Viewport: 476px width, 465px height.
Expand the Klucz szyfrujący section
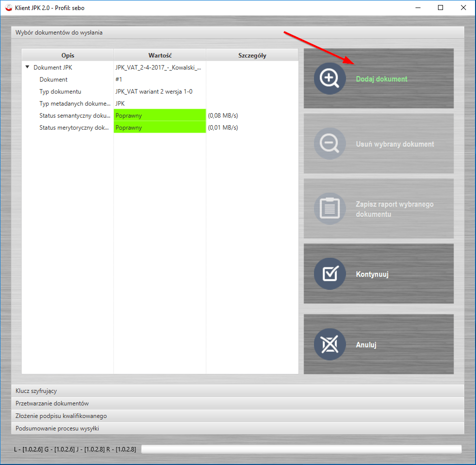tap(237, 391)
